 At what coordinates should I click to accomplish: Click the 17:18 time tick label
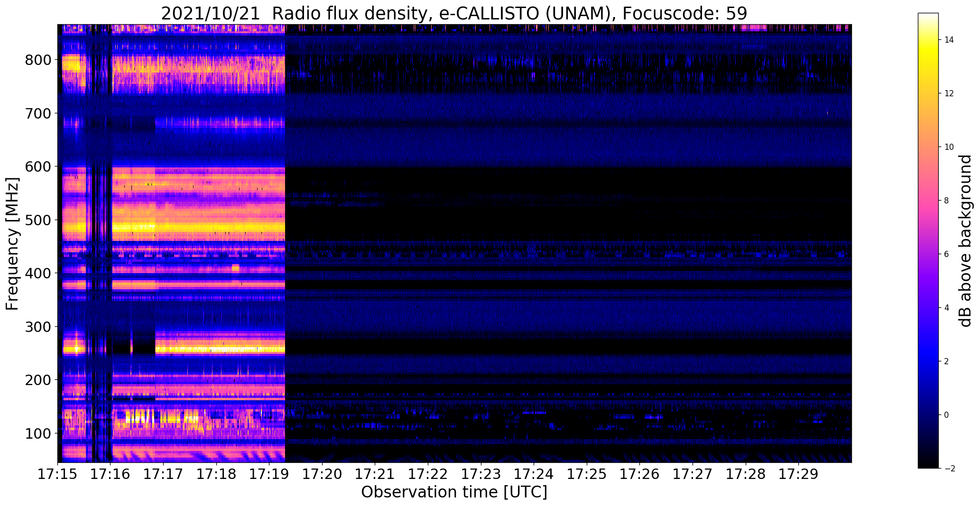216,474
